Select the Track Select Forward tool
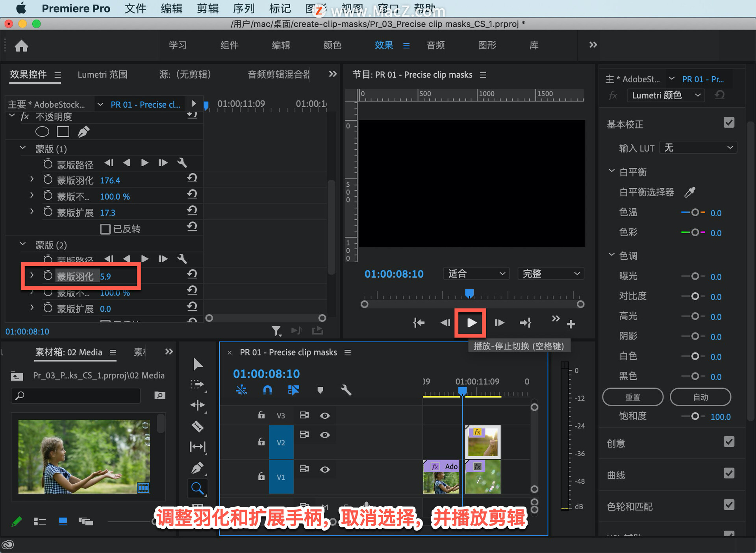This screenshot has height=553, width=756. click(x=198, y=385)
